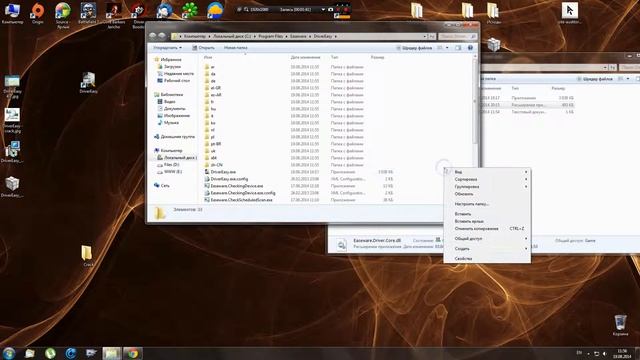Click Настроить папку in the context menu
The width and height of the screenshot is (640, 360).
point(487,204)
